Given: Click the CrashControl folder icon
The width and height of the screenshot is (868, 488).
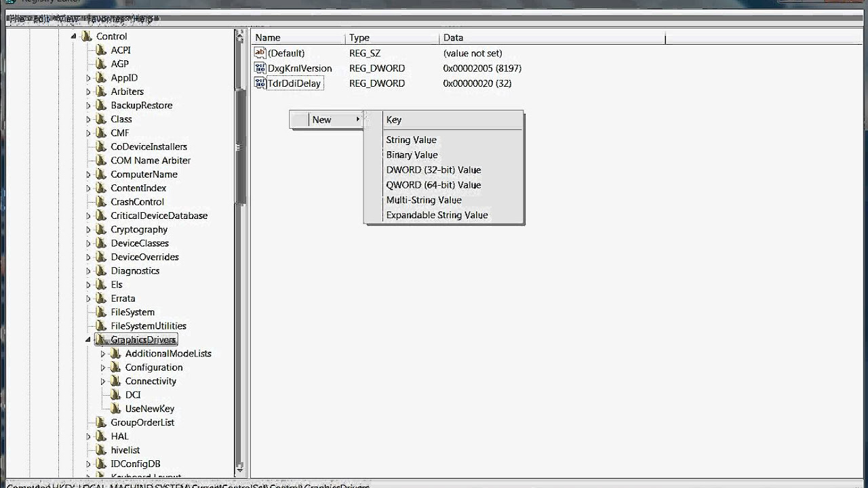Looking at the screenshot, I should pyautogui.click(x=101, y=202).
